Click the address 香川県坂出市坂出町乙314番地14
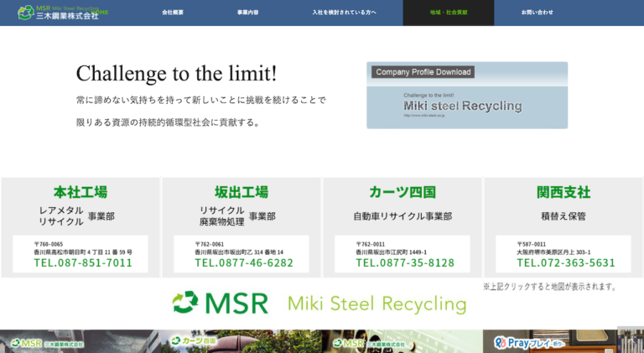Image resolution: width=644 pixels, height=353 pixels. 239,252
